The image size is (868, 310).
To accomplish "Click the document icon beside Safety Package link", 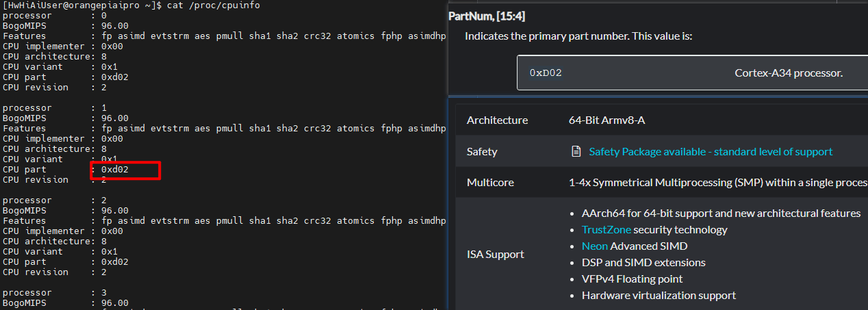I will coord(576,151).
